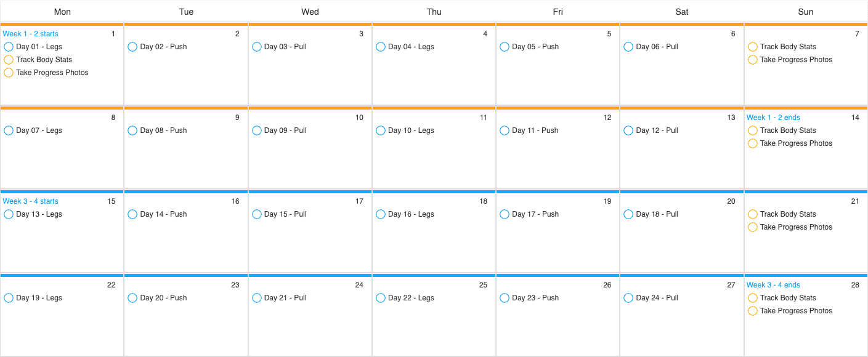Click the orange bar above day 4
868x357 pixels.
434,25
